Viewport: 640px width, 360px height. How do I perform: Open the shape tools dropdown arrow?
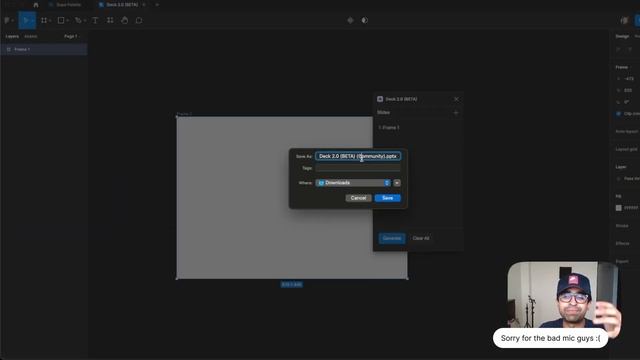[67, 20]
